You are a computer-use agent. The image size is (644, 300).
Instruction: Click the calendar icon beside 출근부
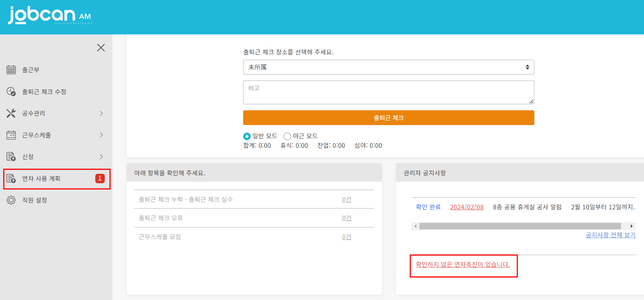coord(11,70)
